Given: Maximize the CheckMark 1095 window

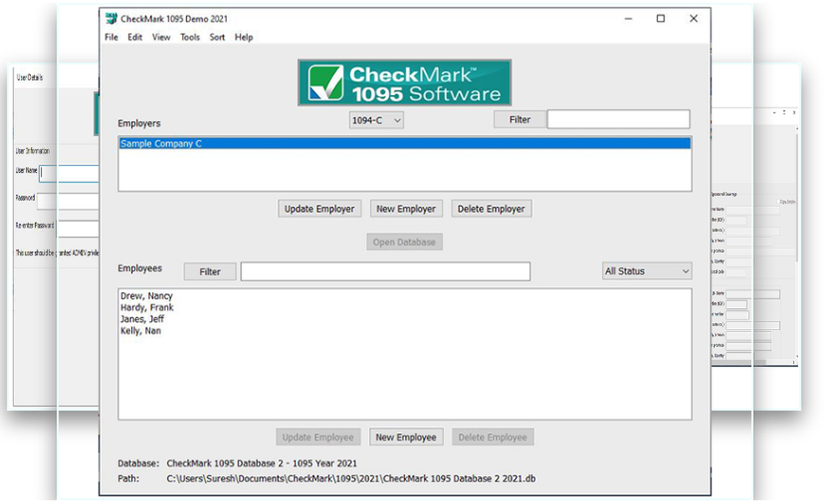Looking at the screenshot, I should click(660, 18).
